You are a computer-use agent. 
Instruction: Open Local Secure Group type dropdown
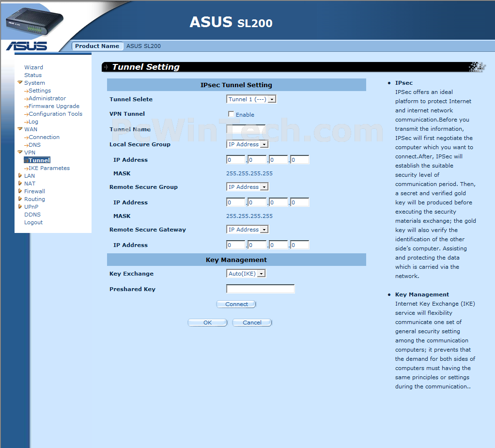pos(247,144)
